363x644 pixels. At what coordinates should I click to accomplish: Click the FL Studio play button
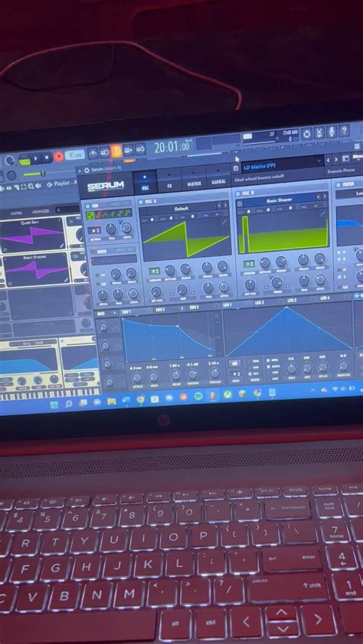point(36,158)
